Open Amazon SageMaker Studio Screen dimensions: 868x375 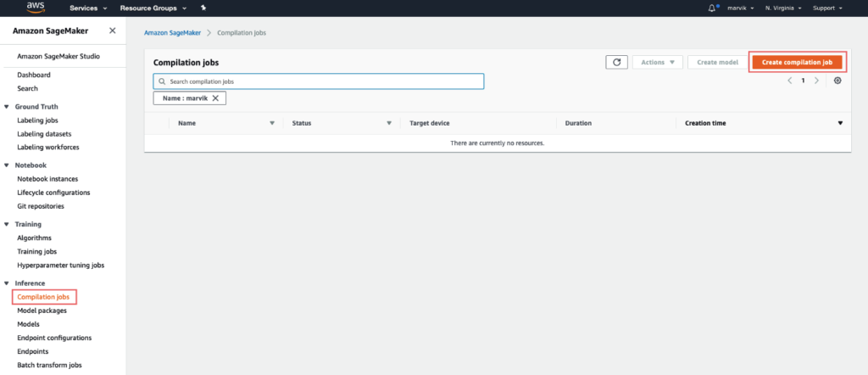[x=58, y=57]
